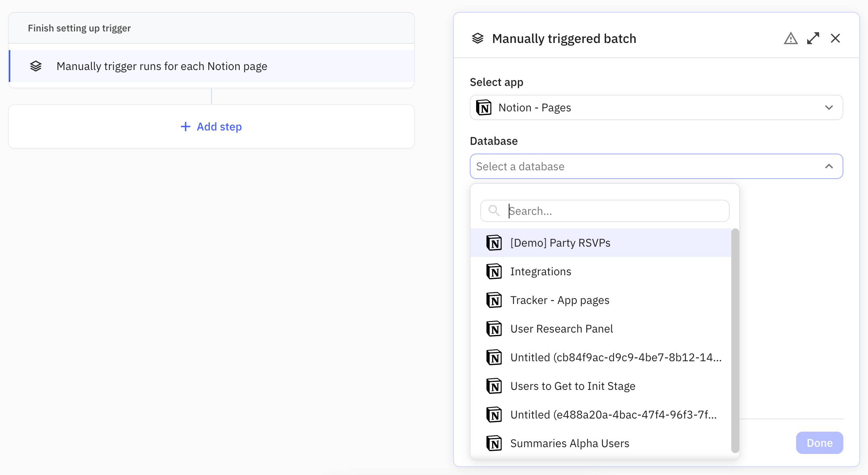Pick the User Research Panel database
The image size is (868, 475).
click(561, 329)
